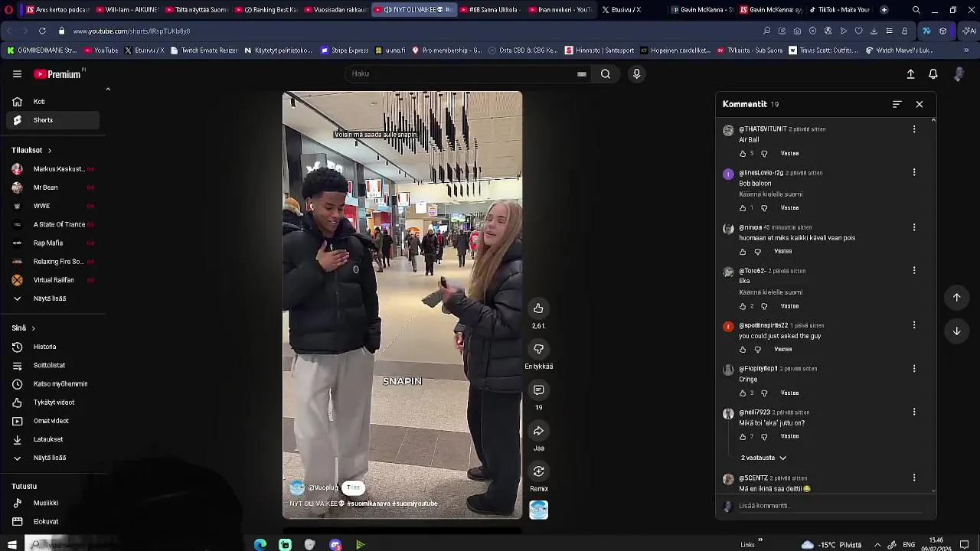Click Lisää kommentti input field
The height and width of the screenshot is (551, 980).
[x=831, y=506]
